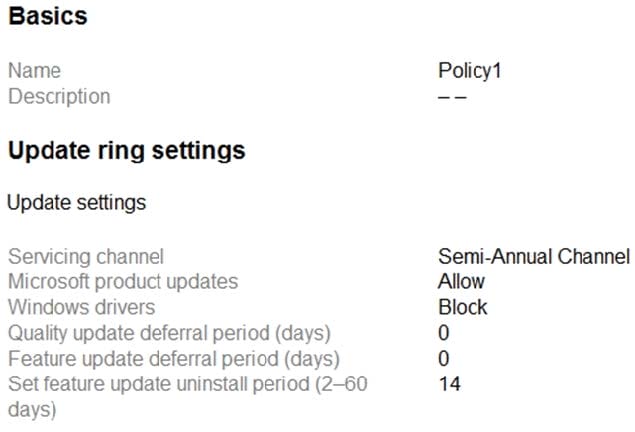This screenshot has width=635, height=432.
Task: Click the Basics section heading
Action: click(48, 16)
